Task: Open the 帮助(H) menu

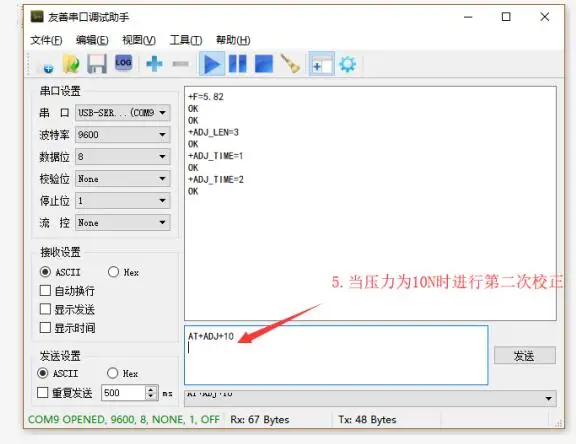Action: 233,40
